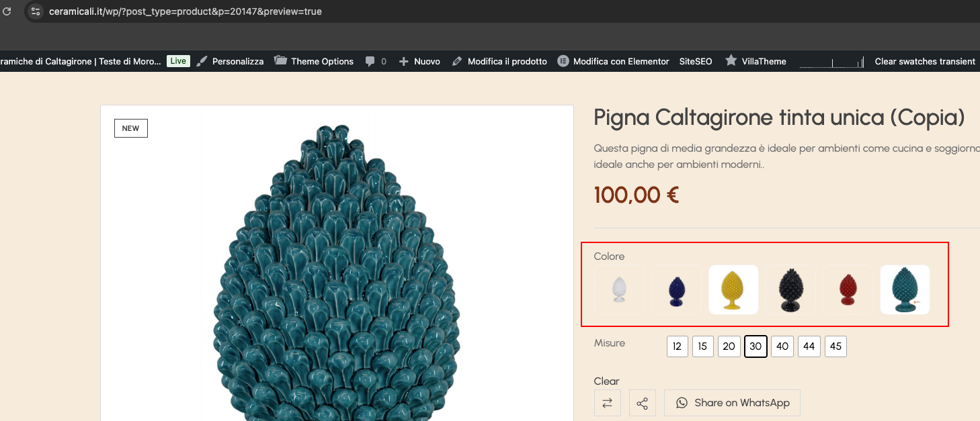This screenshot has width=980, height=421.
Task: Select the blue pine cone color swatch
Action: (x=676, y=289)
